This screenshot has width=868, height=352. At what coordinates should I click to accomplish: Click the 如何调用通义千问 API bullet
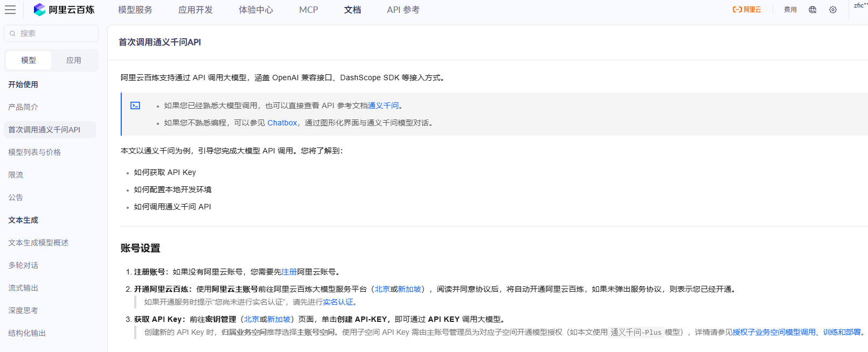tap(172, 207)
